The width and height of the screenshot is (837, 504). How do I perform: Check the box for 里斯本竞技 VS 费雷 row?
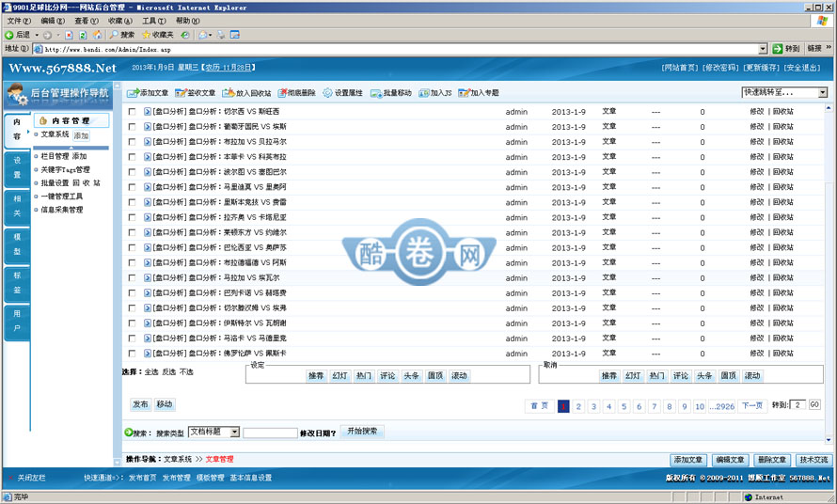click(x=132, y=203)
